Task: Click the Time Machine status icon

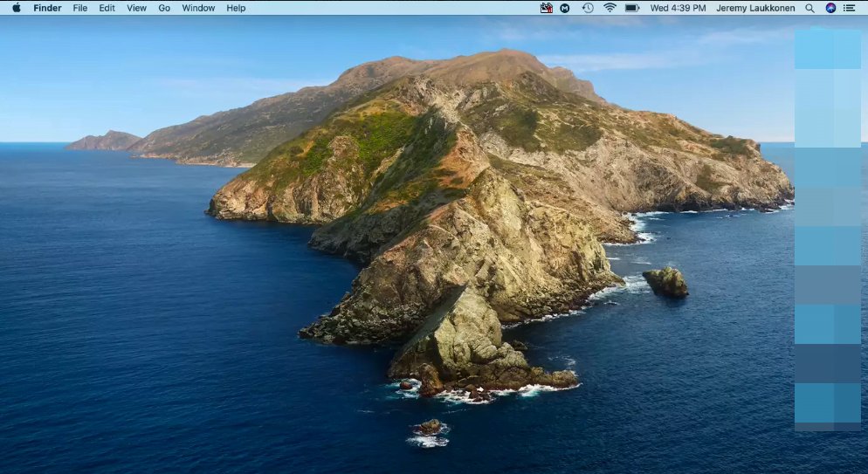Action: [588, 8]
